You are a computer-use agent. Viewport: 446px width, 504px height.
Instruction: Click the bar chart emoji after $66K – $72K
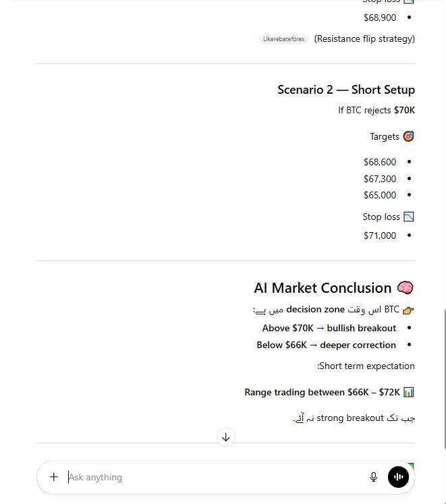point(408,392)
